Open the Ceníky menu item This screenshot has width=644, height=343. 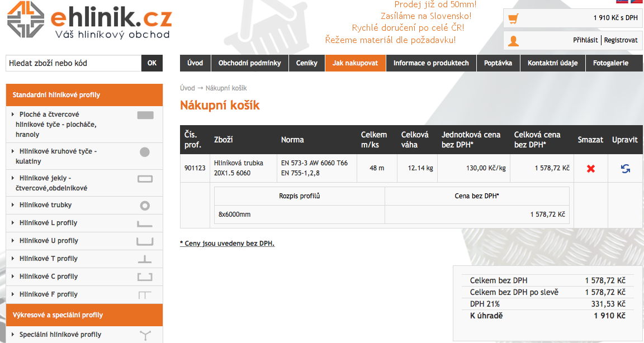pos(307,63)
